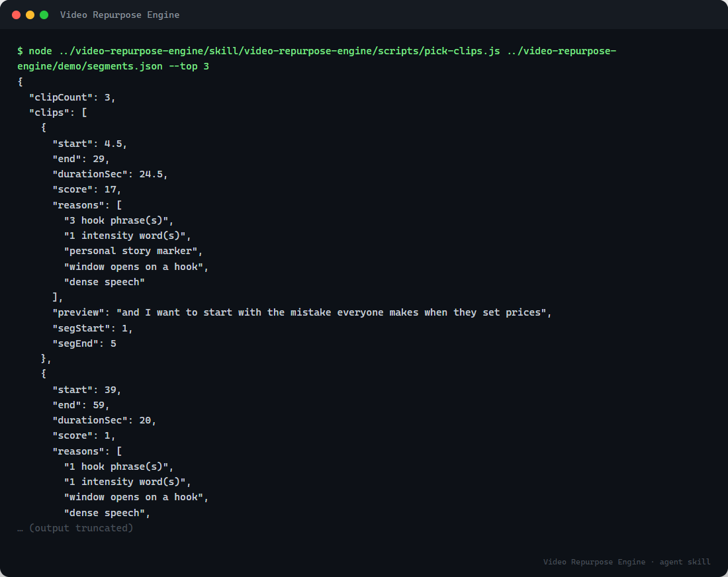
Task: Click "window opens on a hook" under score 17
Action: [x=136, y=267]
